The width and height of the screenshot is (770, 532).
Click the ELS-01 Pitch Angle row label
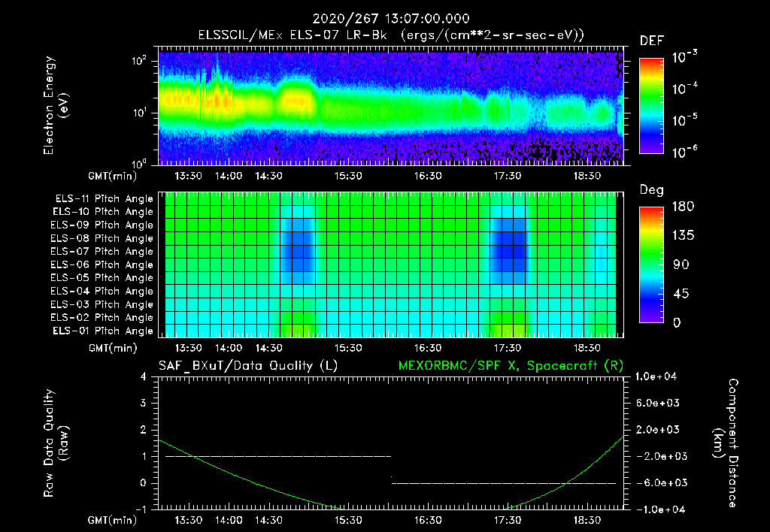point(103,331)
